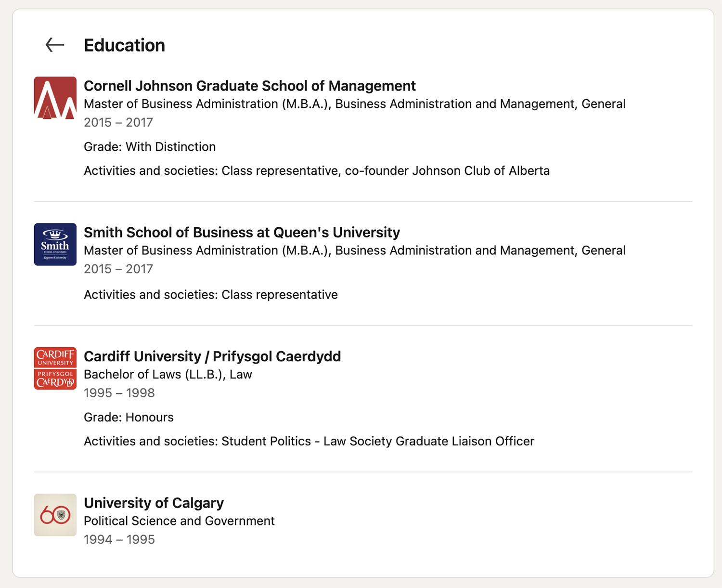Click Grade: With Distinction text
Viewport: 722px width, 588px height.
[x=150, y=146]
